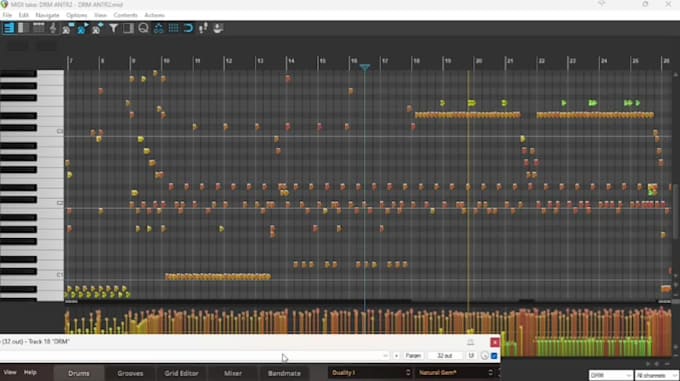
Task: Click the UI button in FX window
Action: click(471, 355)
